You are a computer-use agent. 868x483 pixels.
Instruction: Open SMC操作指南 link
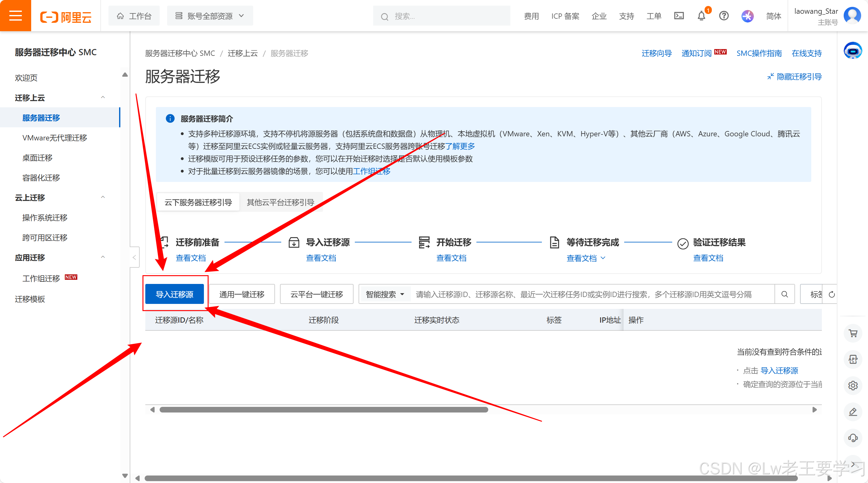[759, 53]
